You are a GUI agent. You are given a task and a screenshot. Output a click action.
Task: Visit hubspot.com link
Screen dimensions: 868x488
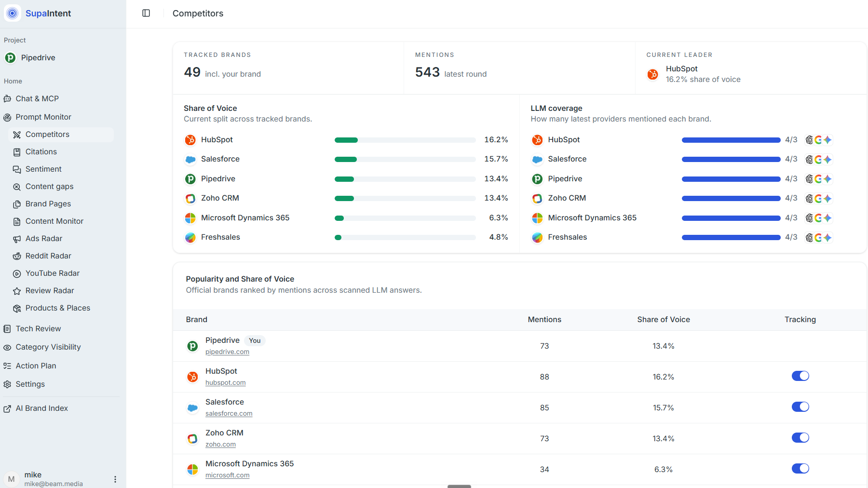(x=225, y=382)
